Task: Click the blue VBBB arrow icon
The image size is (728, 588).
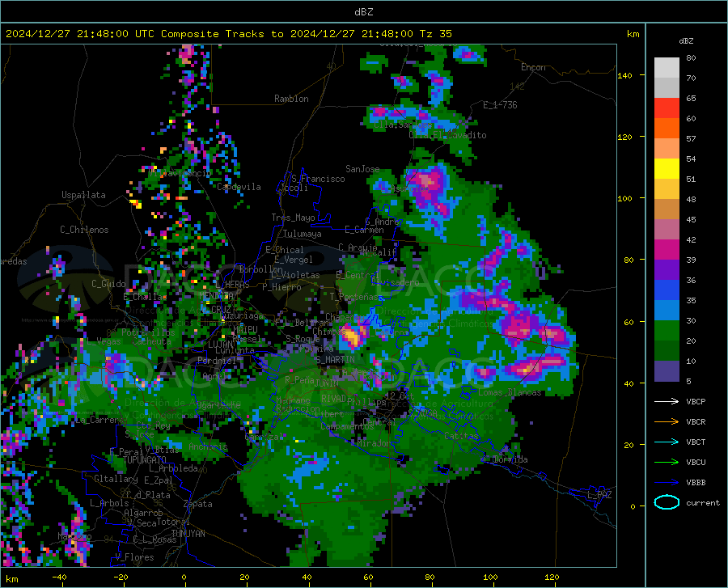Action: 667,482
